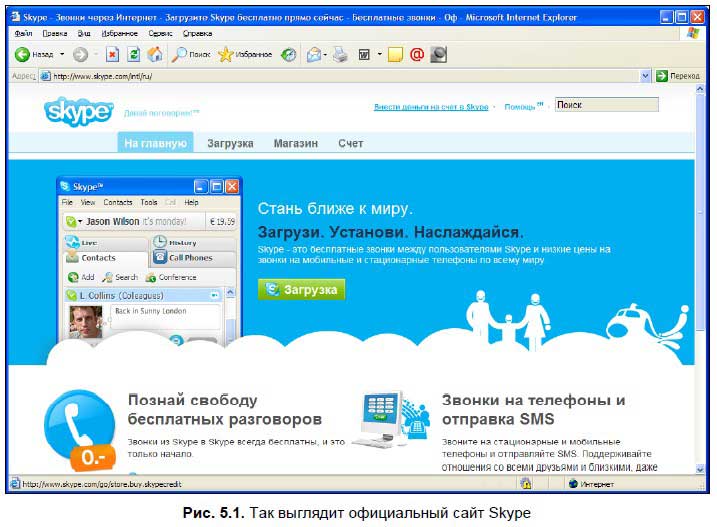
Task: Click the Print toolbar icon
Action: pyautogui.click(x=340, y=54)
